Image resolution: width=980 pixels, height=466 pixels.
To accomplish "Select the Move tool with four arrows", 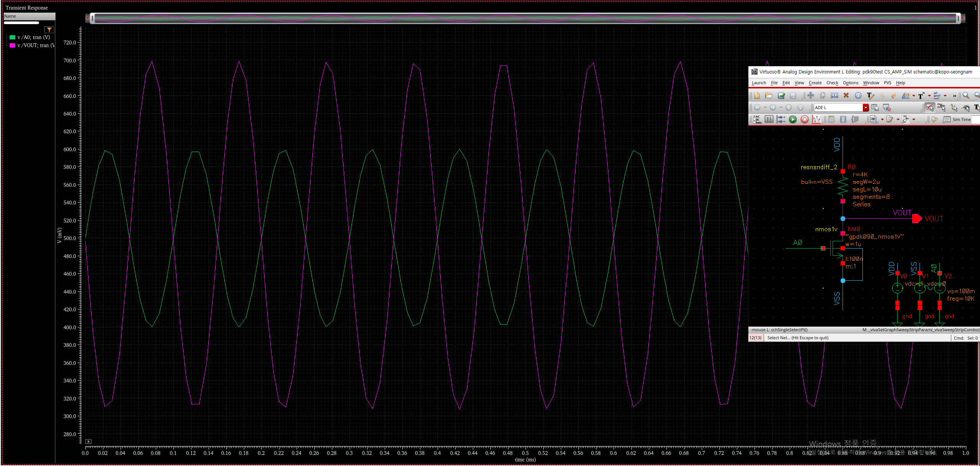I will click(x=811, y=95).
